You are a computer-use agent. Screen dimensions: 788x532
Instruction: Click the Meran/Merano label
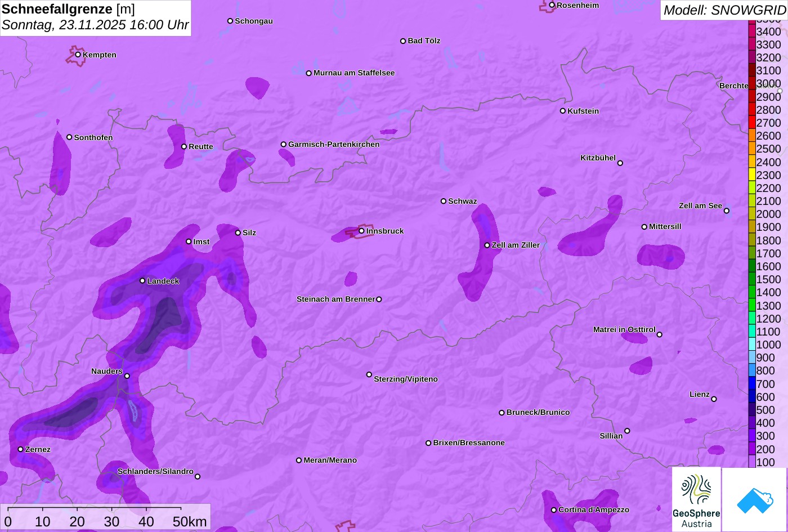pos(330,461)
